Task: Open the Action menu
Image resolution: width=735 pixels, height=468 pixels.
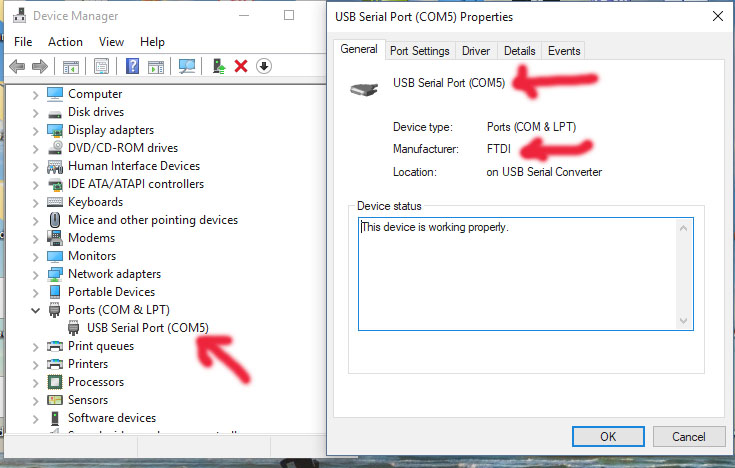Action: coord(65,42)
